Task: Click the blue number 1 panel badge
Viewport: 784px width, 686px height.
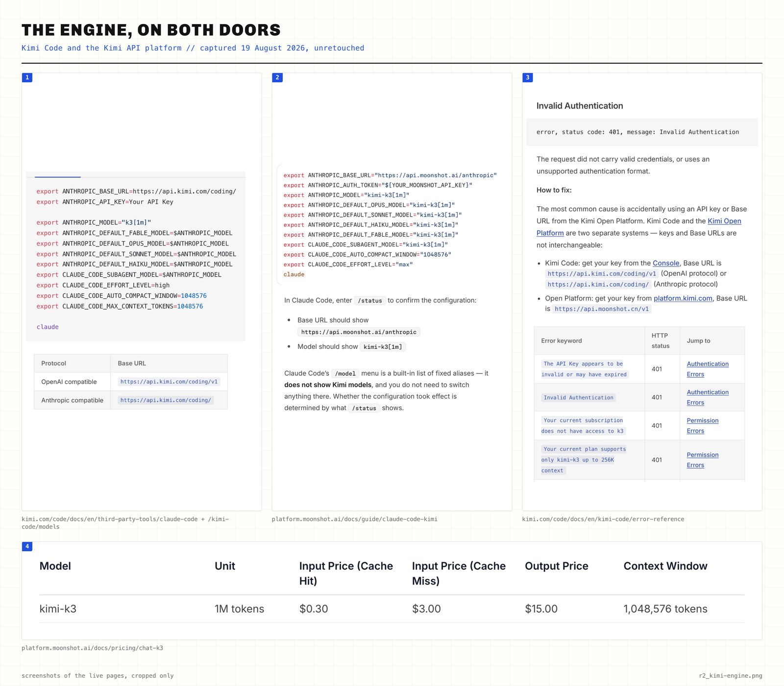Action: click(27, 77)
